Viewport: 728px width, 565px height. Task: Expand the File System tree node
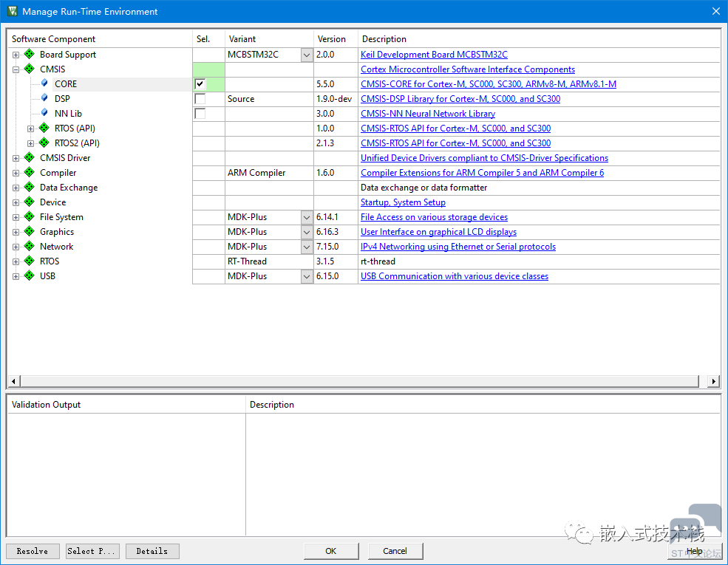click(16, 218)
